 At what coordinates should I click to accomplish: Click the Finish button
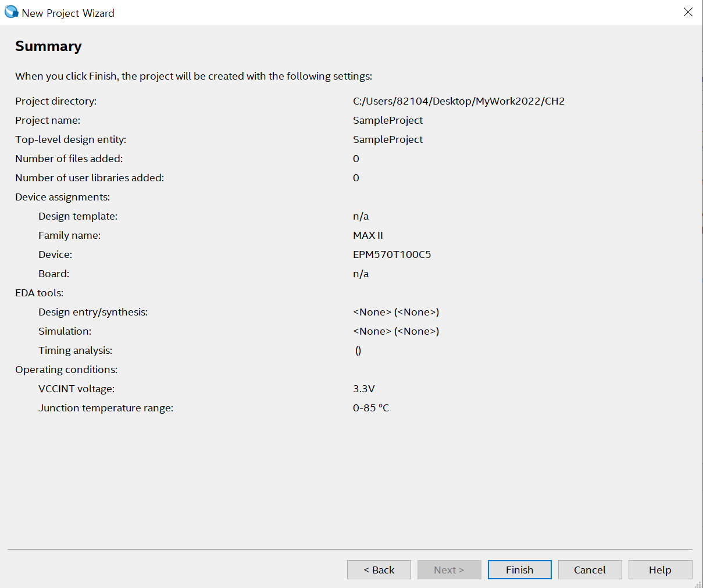pyautogui.click(x=519, y=570)
